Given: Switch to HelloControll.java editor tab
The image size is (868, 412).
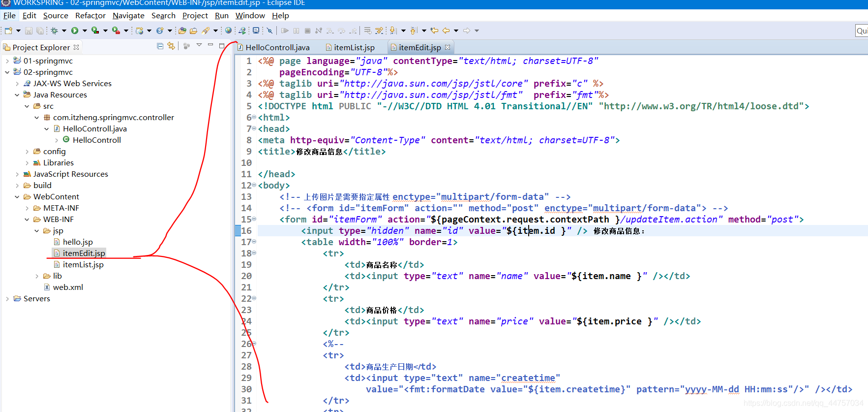Looking at the screenshot, I should 273,47.
